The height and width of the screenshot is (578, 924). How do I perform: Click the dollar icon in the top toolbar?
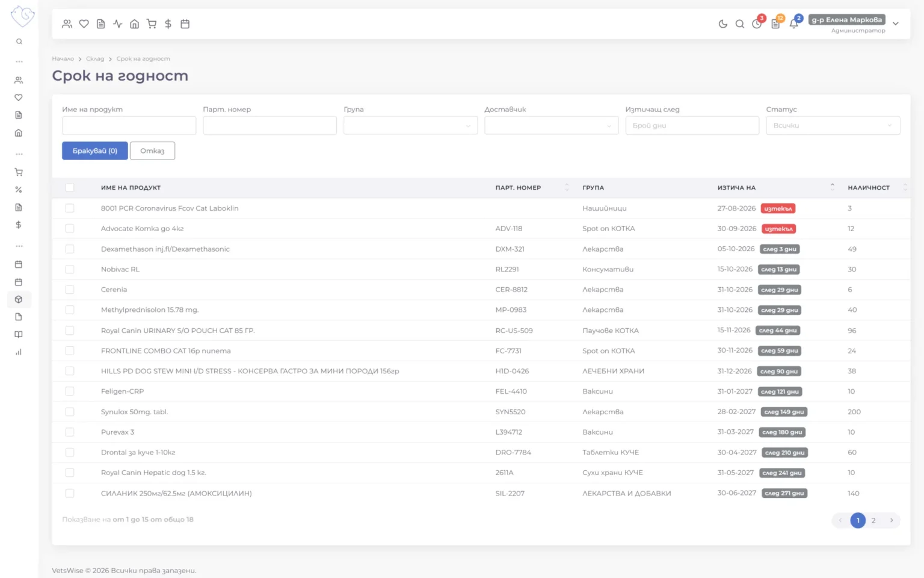point(168,24)
